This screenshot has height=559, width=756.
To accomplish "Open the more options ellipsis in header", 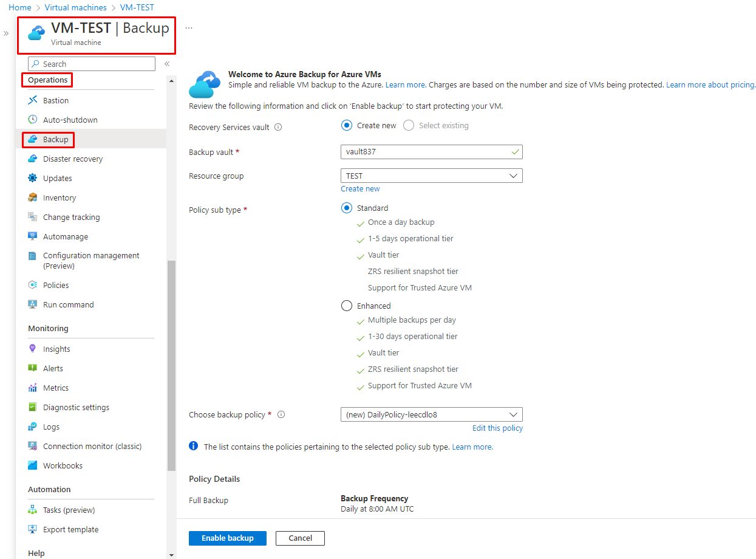I will (x=189, y=28).
